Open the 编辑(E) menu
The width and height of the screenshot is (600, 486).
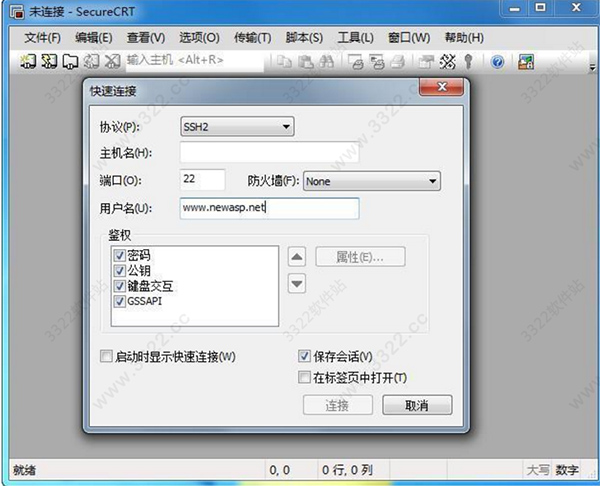coord(94,38)
